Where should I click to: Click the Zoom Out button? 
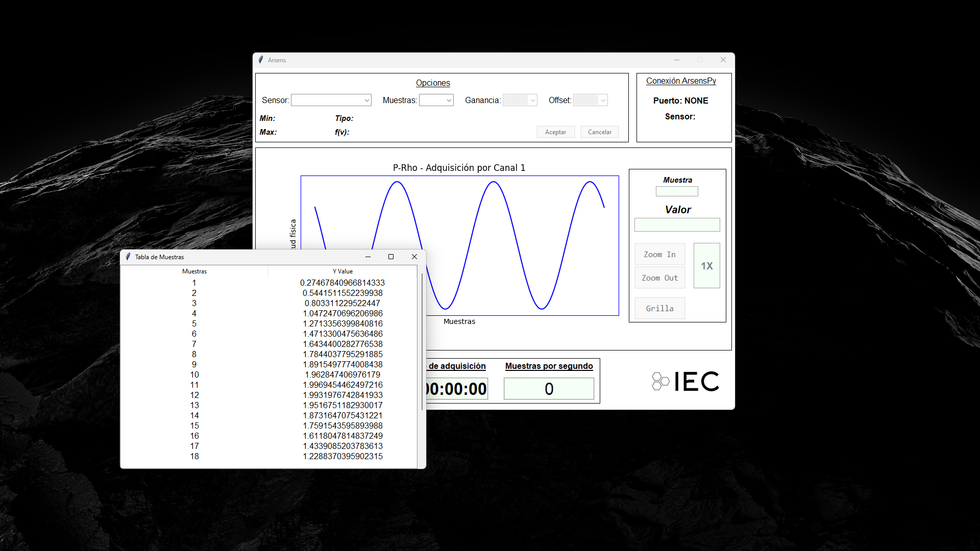click(x=659, y=278)
